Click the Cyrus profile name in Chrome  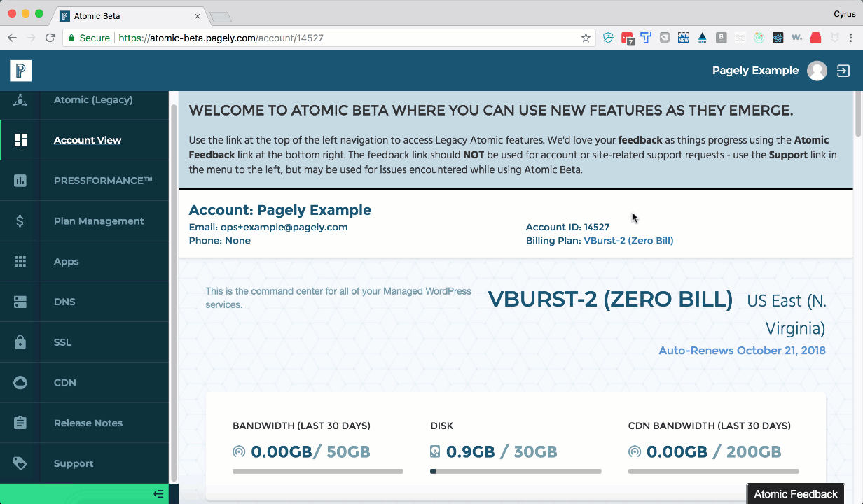(844, 13)
